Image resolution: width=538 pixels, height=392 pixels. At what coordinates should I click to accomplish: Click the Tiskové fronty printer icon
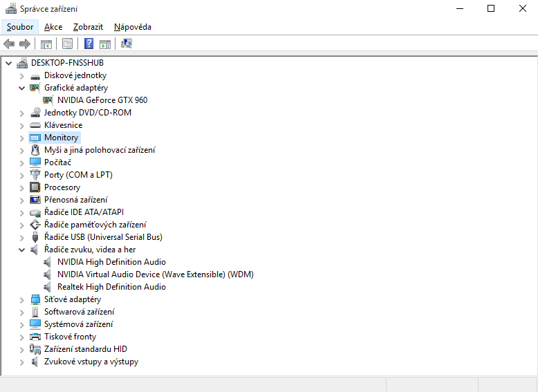(x=35, y=337)
